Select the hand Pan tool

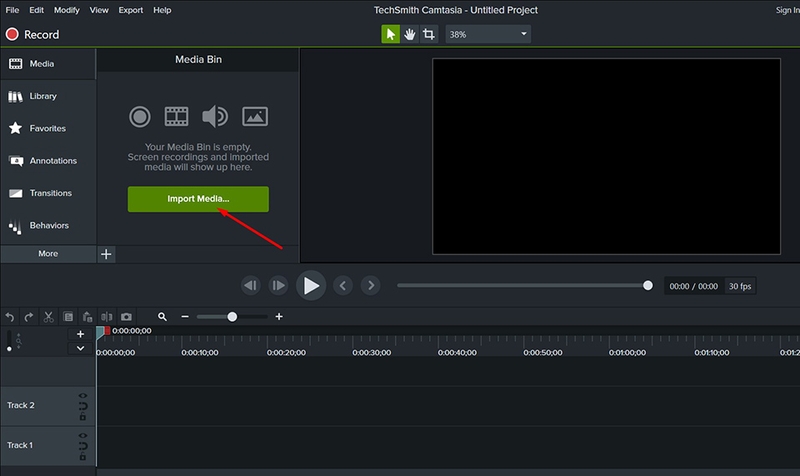tap(410, 34)
